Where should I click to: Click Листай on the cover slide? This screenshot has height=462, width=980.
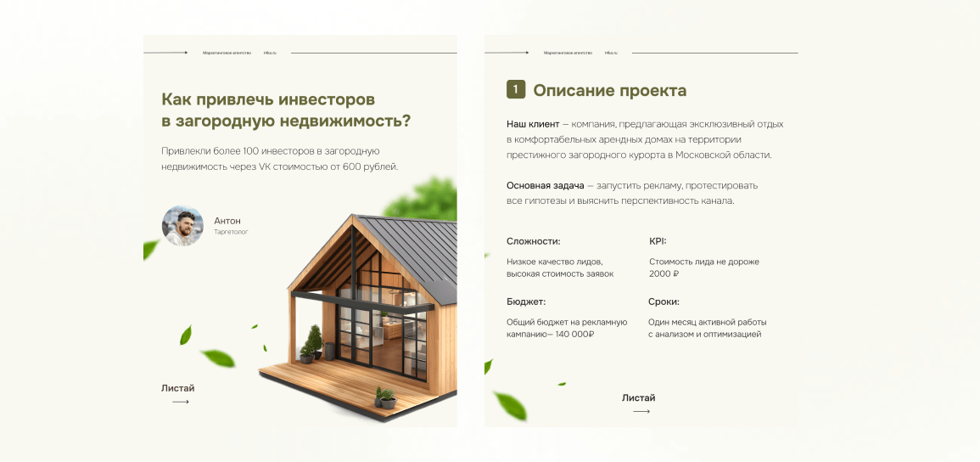(178, 388)
